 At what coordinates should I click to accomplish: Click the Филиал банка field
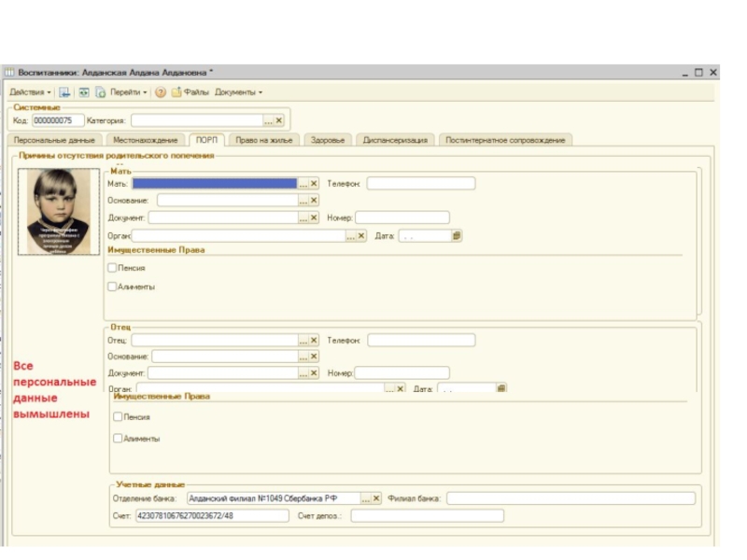click(x=571, y=498)
